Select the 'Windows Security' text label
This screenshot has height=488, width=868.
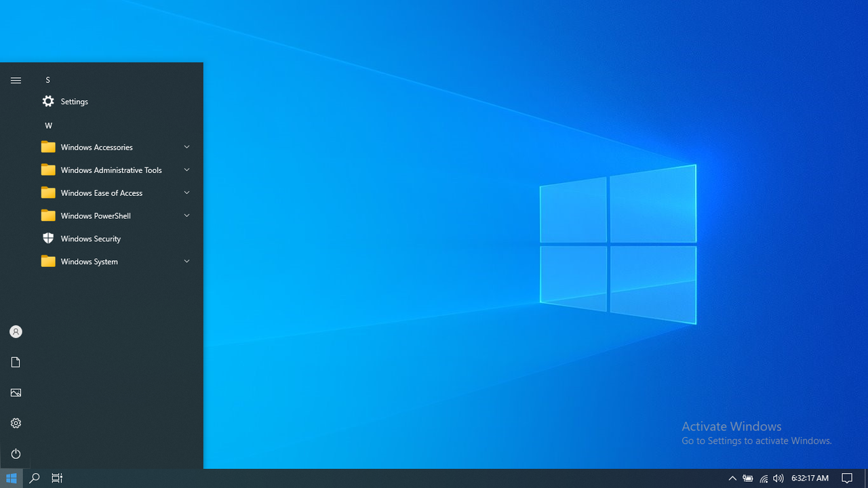(91, 239)
